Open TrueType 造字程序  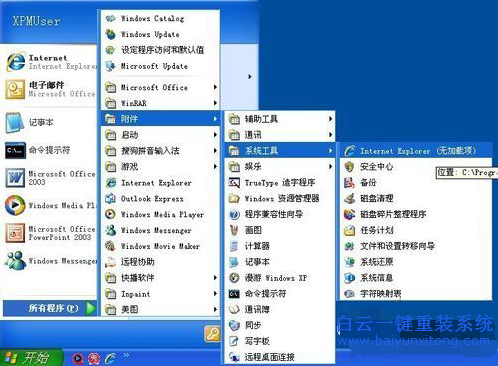280,182
